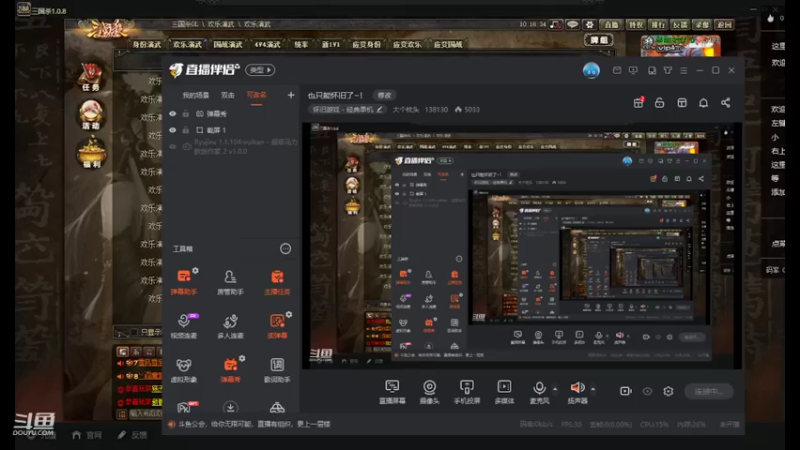The height and width of the screenshot is (450, 800).
Task: Click the T-shirt skin icon in title bar
Action: click(x=668, y=70)
